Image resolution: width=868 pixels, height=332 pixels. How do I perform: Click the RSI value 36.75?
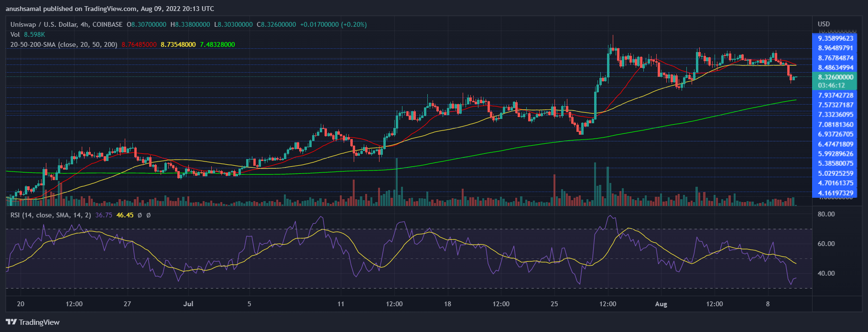(x=104, y=215)
